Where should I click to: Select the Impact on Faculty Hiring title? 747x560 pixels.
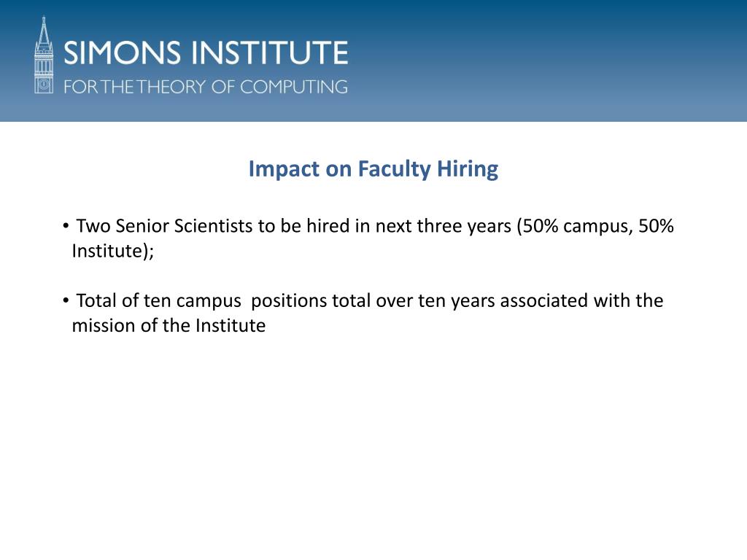tap(373, 169)
